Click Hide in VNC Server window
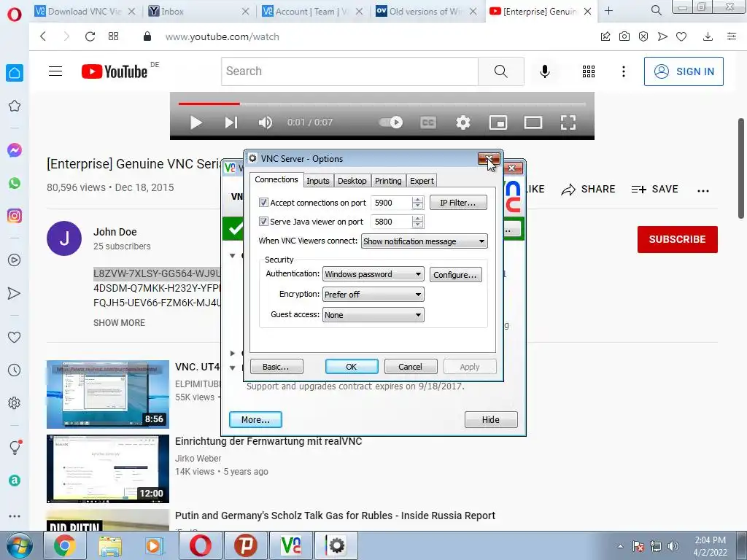The height and width of the screenshot is (560, 747). 491,419
